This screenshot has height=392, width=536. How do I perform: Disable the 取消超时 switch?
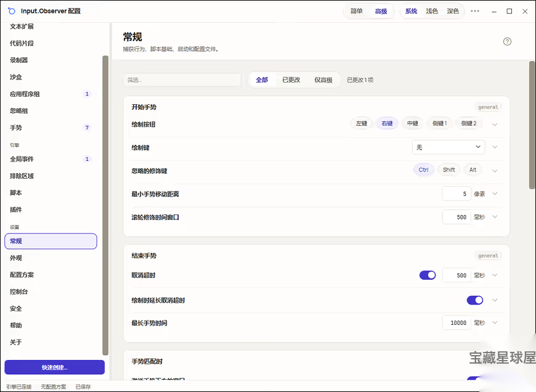(428, 275)
